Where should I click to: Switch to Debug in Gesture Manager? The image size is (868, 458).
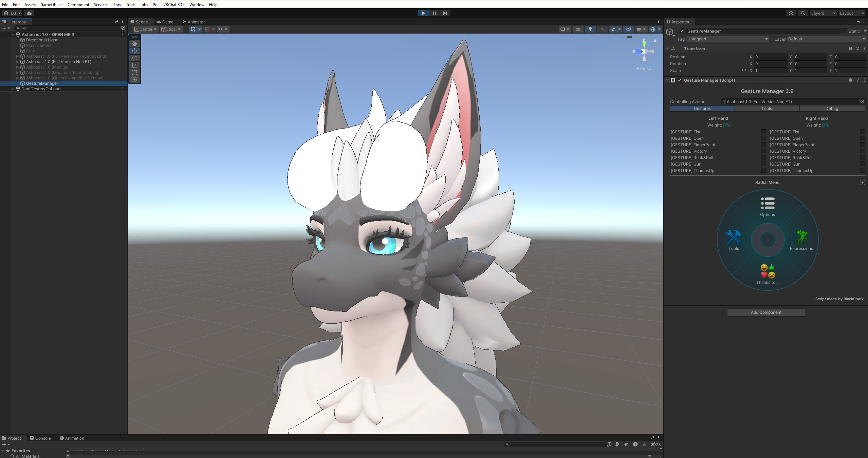click(x=832, y=109)
